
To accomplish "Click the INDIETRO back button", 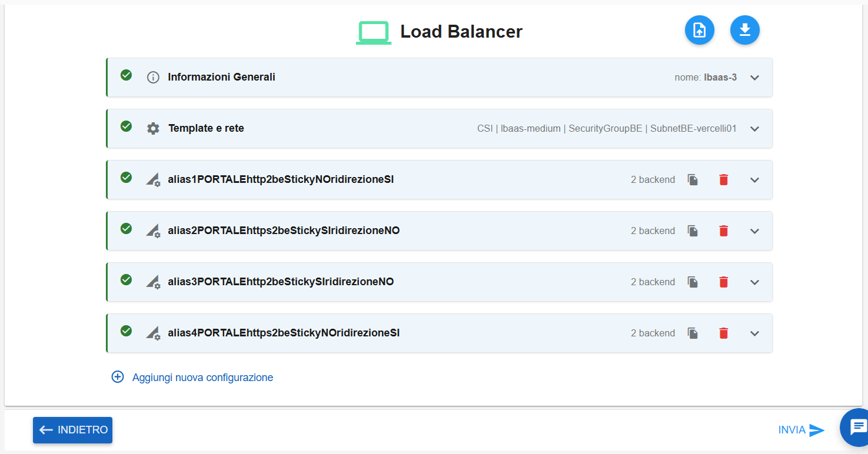I will point(72,430).
